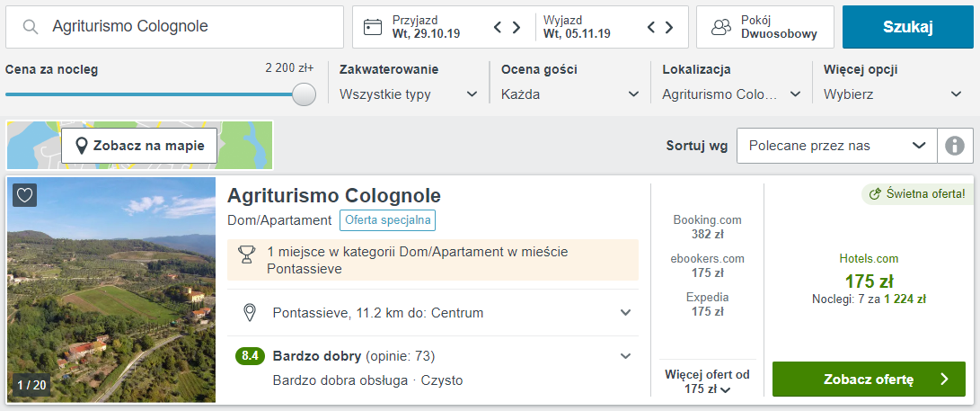Click the info icon next to sort

[955, 146]
